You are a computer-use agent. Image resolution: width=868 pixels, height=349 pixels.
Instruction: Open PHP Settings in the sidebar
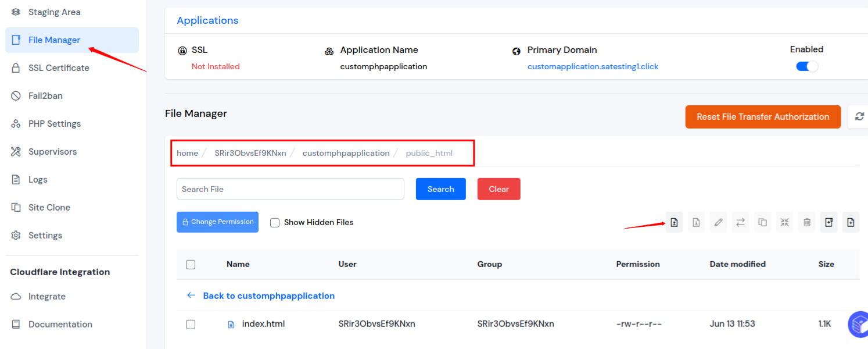[55, 124]
